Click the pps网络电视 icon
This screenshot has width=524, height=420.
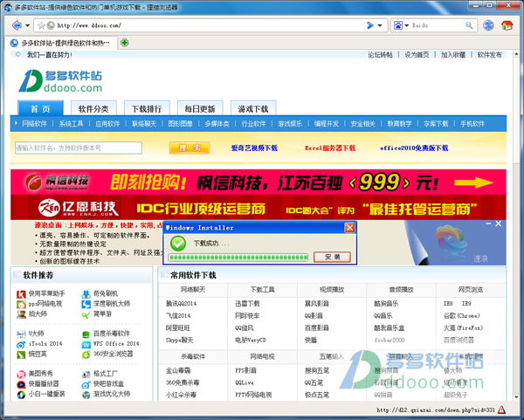click(21, 305)
